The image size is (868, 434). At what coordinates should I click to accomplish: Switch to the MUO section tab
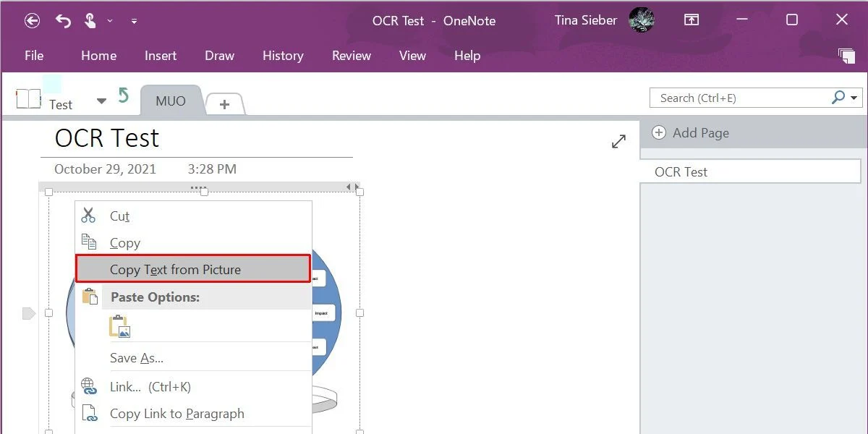[171, 101]
